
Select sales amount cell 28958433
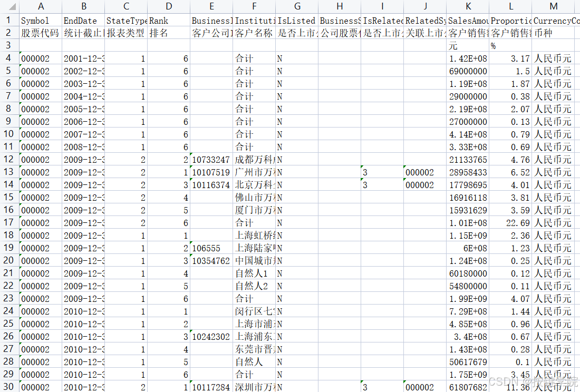pyautogui.click(x=468, y=172)
